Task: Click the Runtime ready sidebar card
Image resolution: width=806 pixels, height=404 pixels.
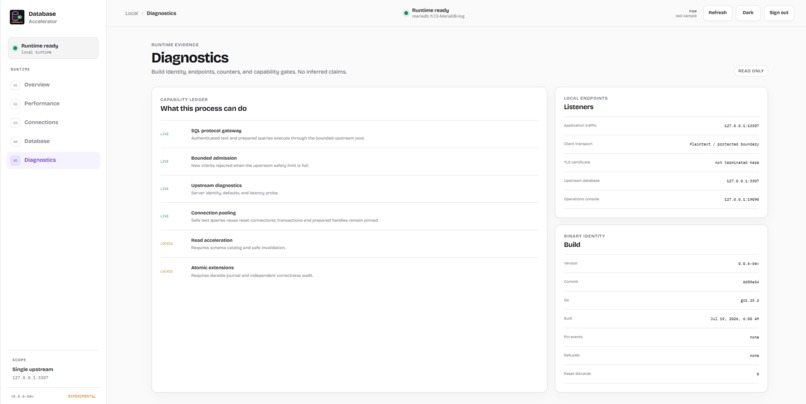Action: coord(53,48)
